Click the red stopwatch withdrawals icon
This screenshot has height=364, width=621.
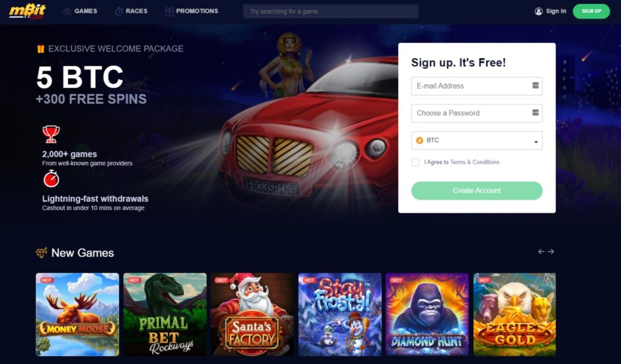pos(51,179)
